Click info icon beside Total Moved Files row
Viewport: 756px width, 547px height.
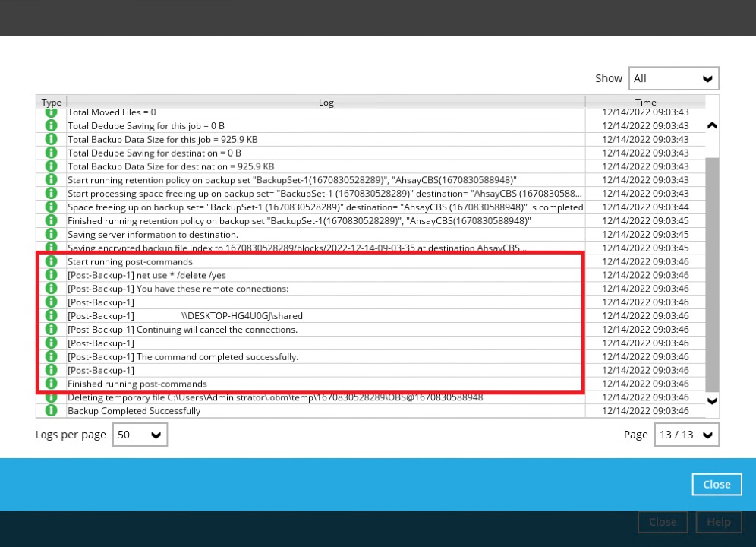coord(52,112)
